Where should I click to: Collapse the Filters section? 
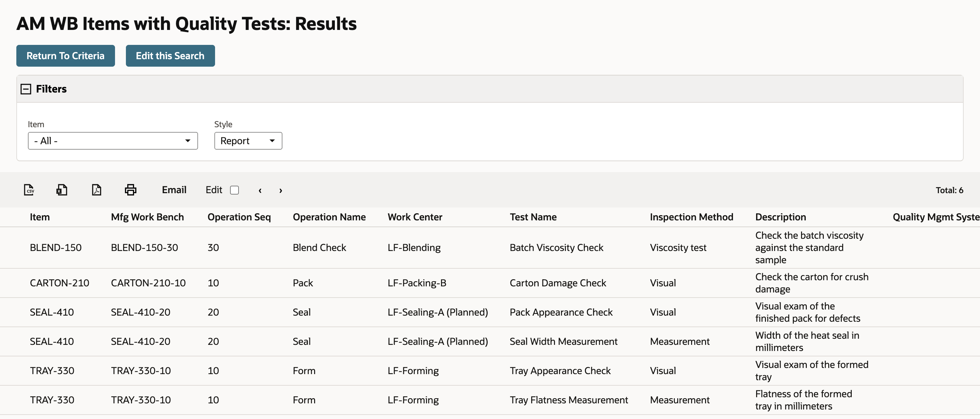tap(26, 89)
